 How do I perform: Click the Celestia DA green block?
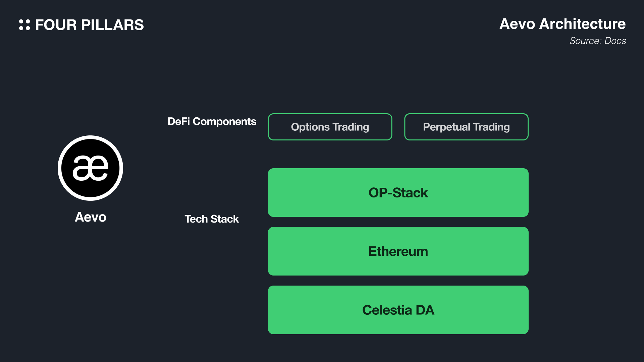(398, 310)
